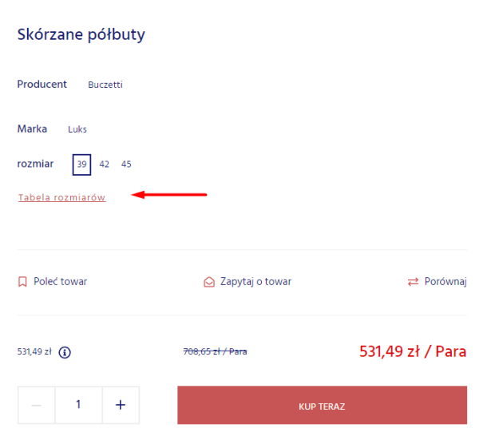
Task: Click the red price 531,49 zł / Para
Action: point(413,351)
